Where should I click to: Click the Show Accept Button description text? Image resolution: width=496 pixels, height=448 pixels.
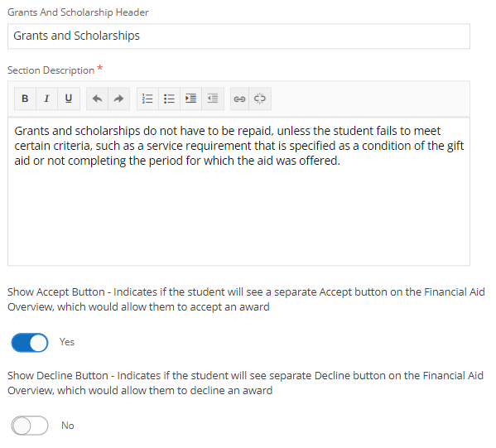pos(246,299)
